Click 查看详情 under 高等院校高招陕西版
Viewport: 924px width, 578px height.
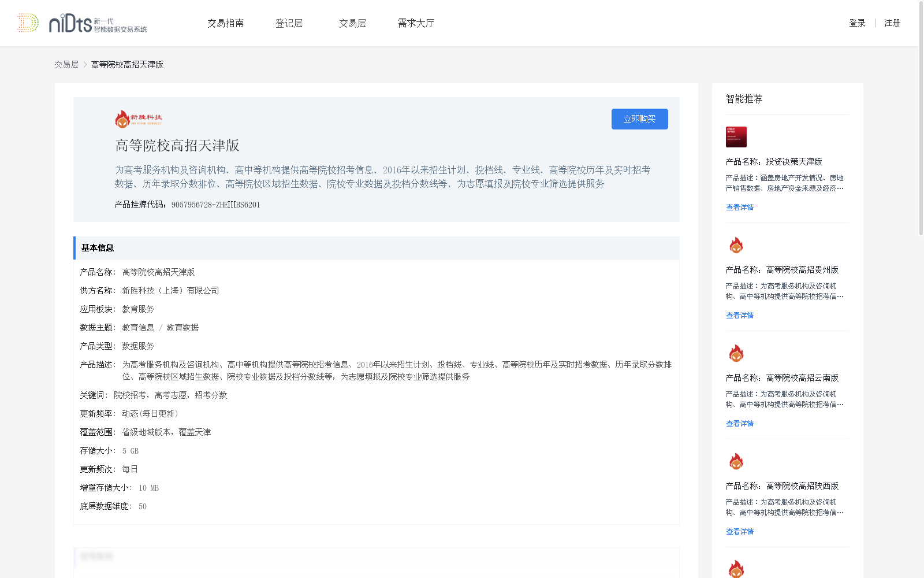coord(740,532)
